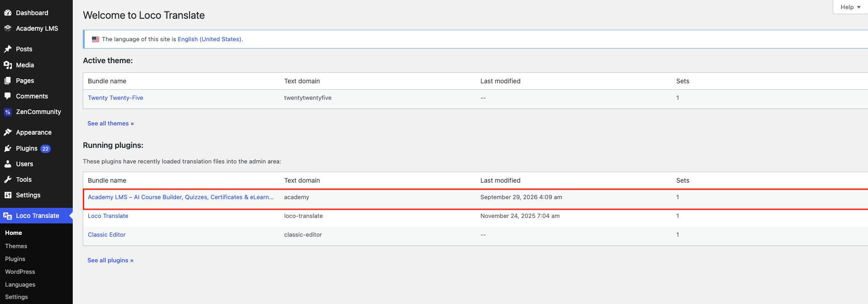Open the Appearance menu item

click(x=34, y=132)
